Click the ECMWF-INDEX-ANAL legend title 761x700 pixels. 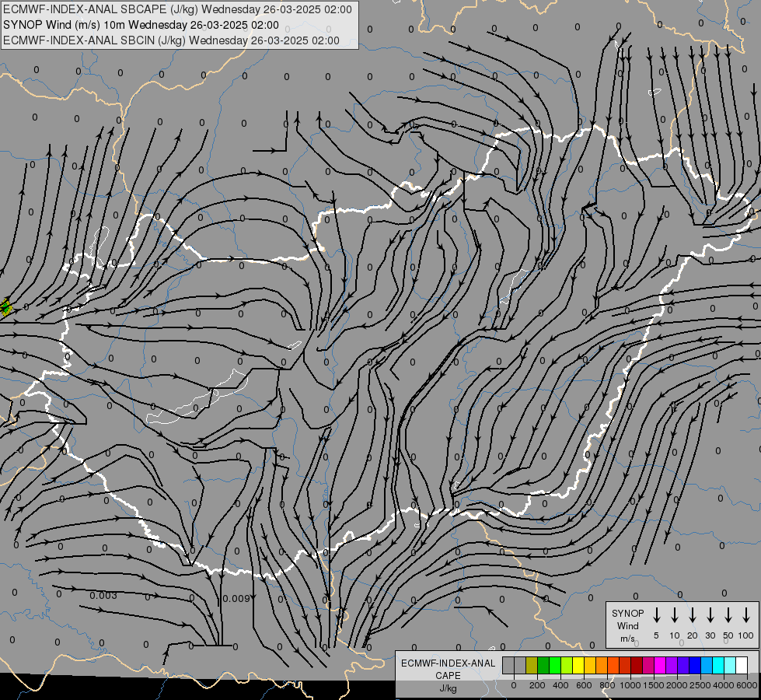[x=448, y=663]
